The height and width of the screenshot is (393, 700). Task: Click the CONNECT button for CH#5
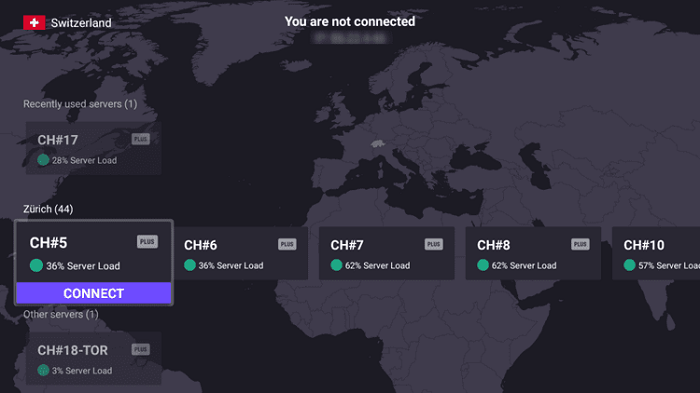tap(94, 293)
